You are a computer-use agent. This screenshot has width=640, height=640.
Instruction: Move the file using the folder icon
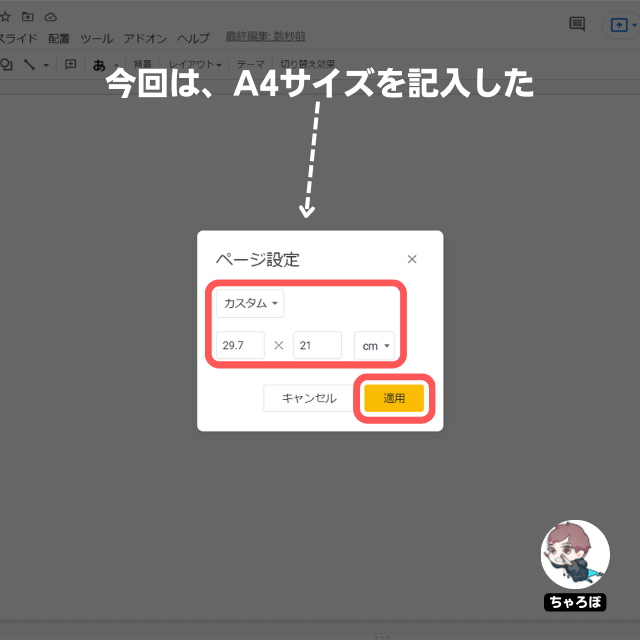28,17
